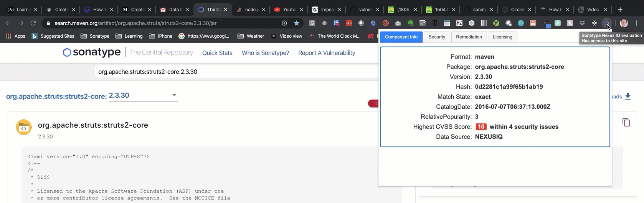Click the browser back arrow

pyautogui.click(x=8, y=23)
